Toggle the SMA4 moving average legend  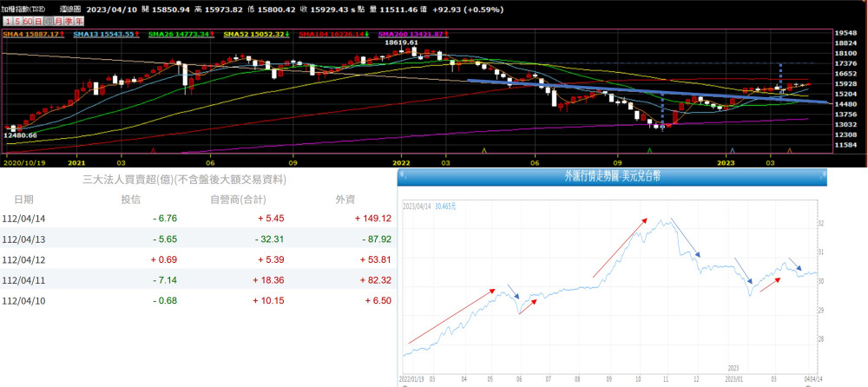32,34
